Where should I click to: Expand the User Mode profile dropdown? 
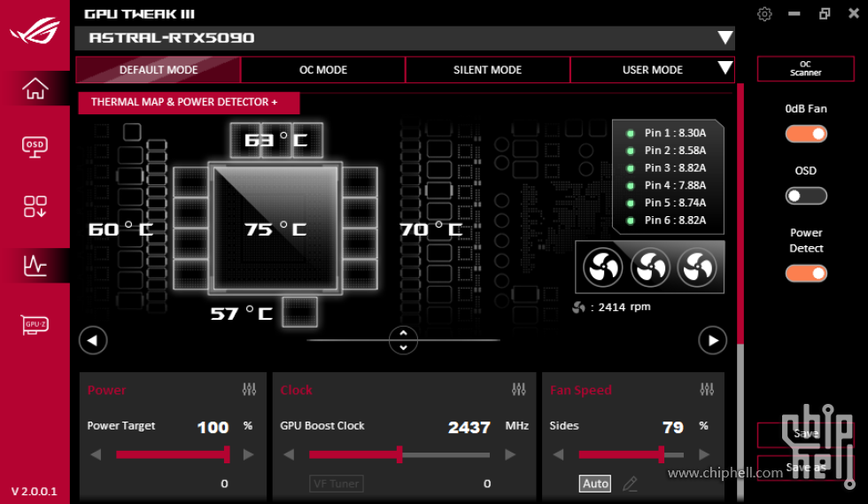(725, 69)
